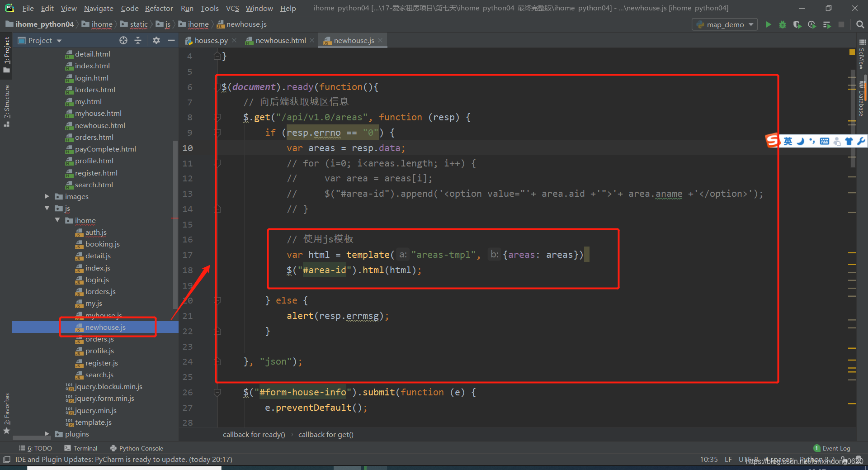Open the SciView side panel
Image resolution: width=868 pixels, height=470 pixels.
point(862,54)
